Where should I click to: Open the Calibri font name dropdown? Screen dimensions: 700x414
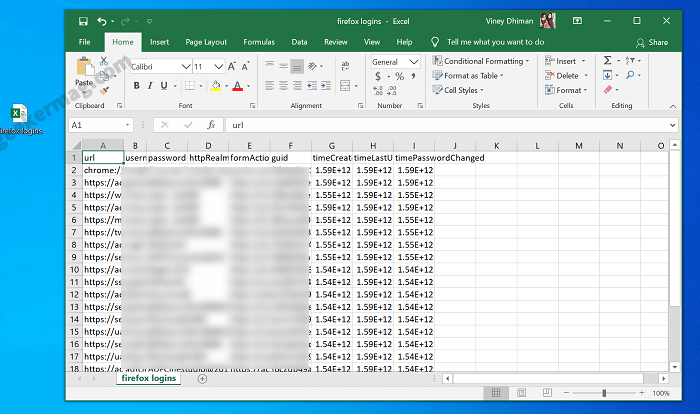click(186, 67)
